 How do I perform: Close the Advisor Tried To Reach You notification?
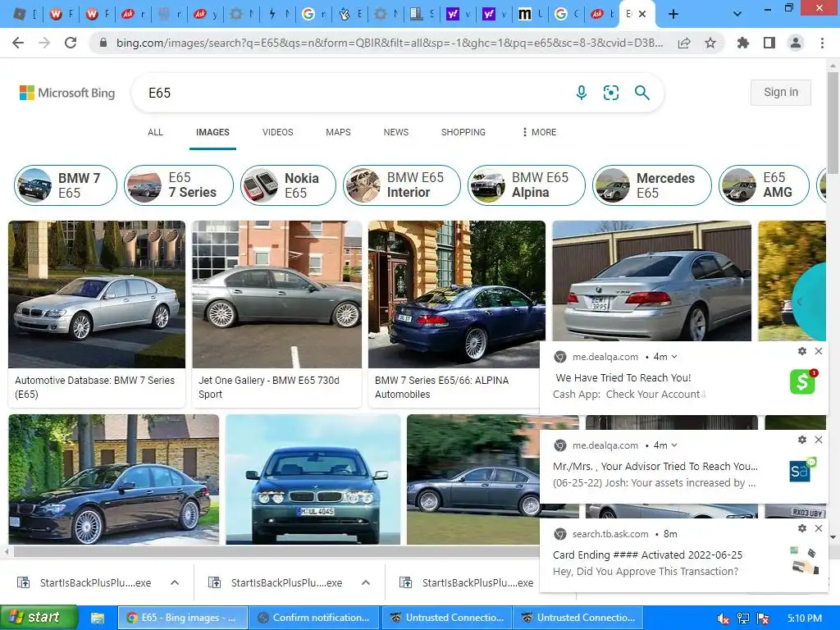(819, 440)
